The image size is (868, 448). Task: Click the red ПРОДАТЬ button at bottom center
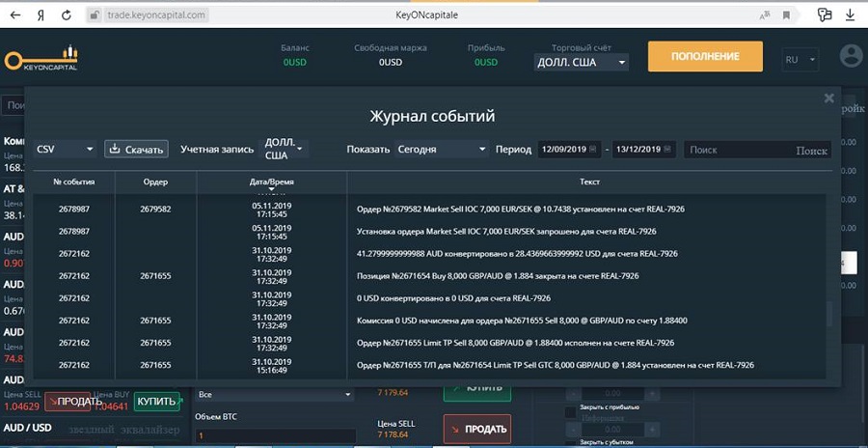(477, 429)
